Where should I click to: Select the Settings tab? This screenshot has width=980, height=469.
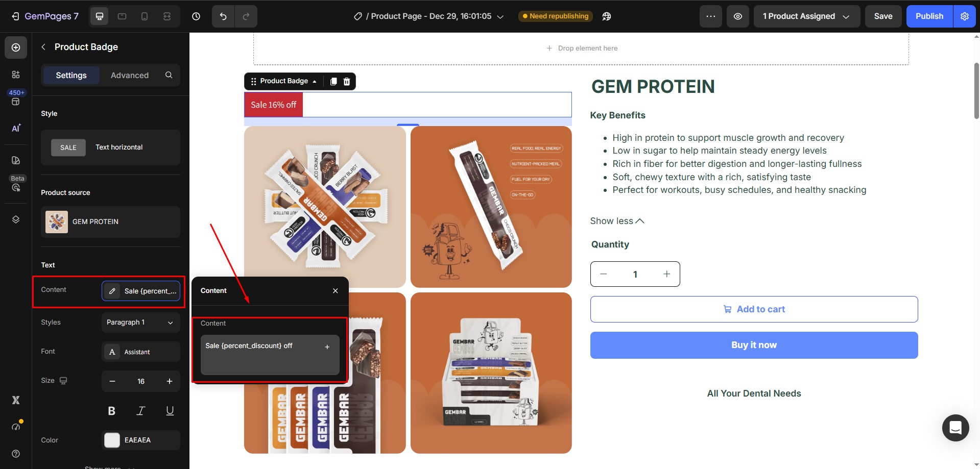pos(71,75)
